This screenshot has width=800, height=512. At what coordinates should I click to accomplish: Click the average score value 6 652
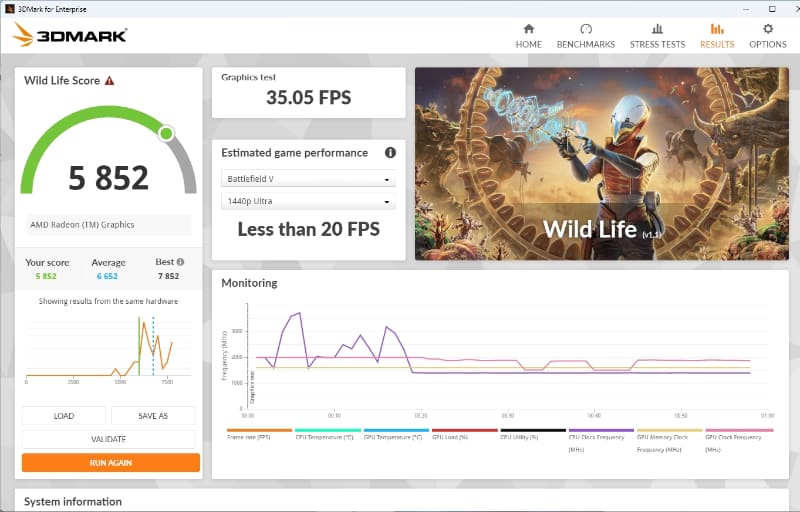[x=107, y=276]
